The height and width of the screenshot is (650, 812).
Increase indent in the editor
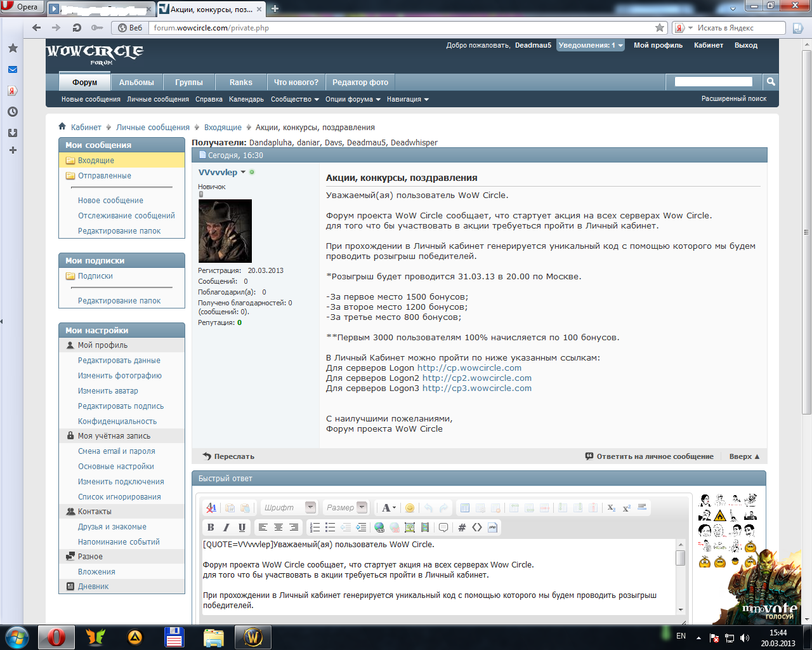tap(361, 527)
